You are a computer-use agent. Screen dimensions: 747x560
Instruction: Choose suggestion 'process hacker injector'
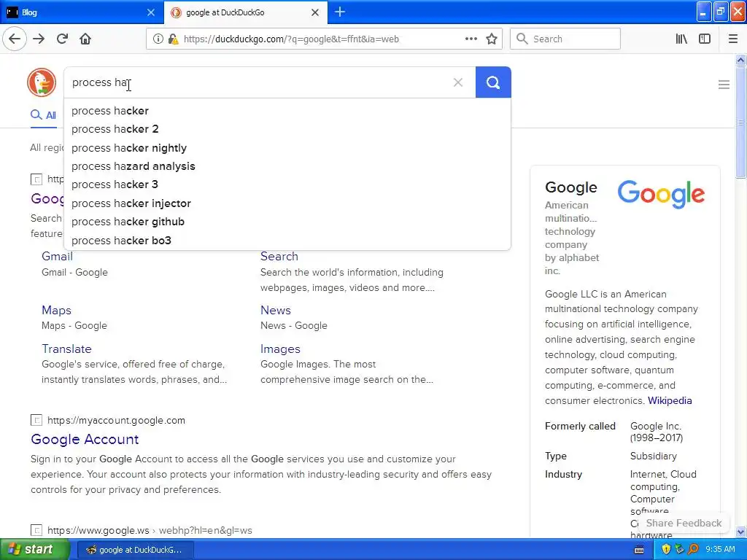[x=287, y=203]
